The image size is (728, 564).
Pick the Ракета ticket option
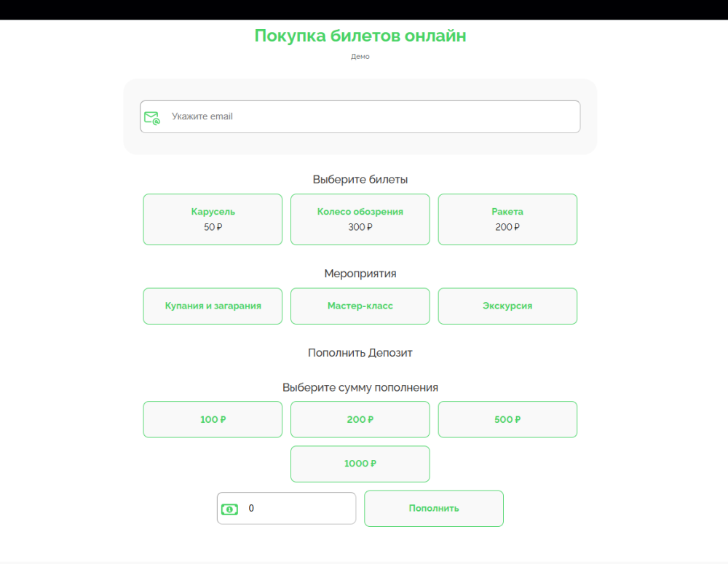[507, 219]
